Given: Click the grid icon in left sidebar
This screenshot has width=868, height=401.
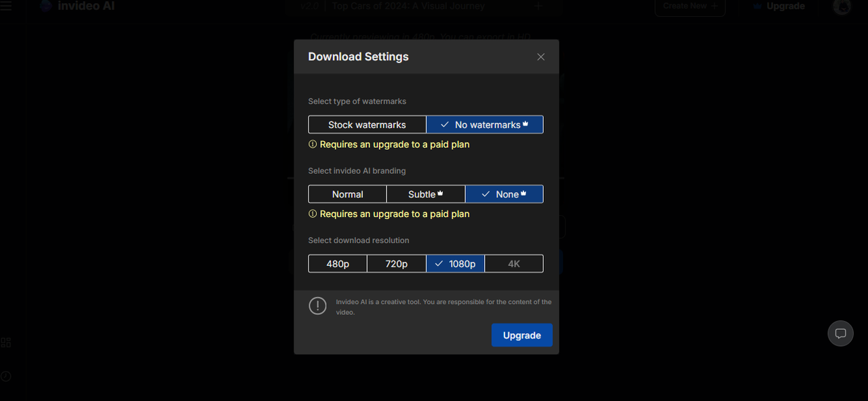Looking at the screenshot, I should (x=5, y=343).
